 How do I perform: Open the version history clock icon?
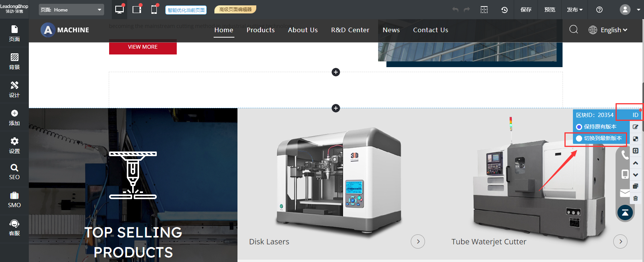504,10
